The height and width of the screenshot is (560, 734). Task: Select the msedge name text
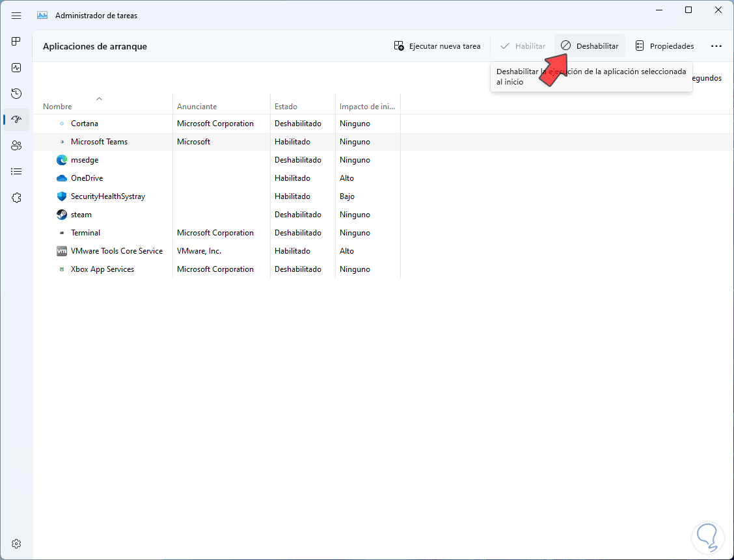pyautogui.click(x=85, y=160)
